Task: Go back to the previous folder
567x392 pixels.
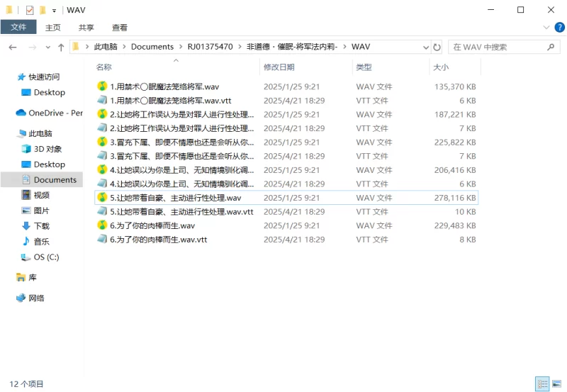Action: pos(13,47)
